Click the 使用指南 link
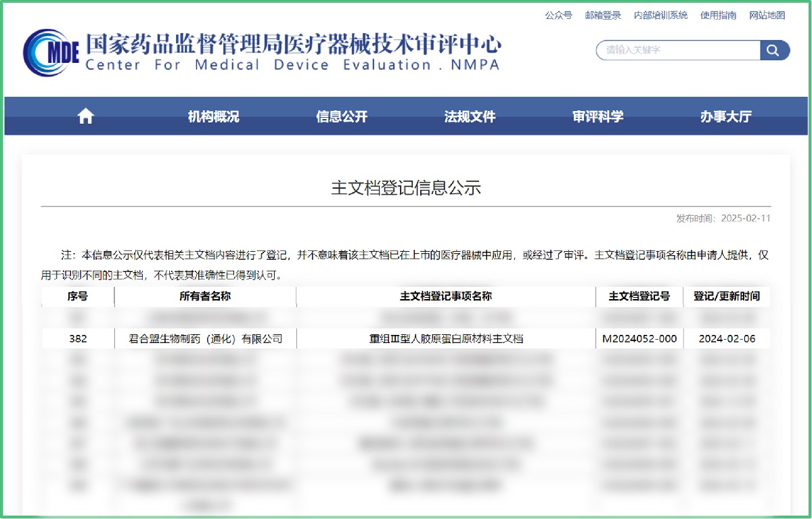812x519 pixels. coord(719,15)
